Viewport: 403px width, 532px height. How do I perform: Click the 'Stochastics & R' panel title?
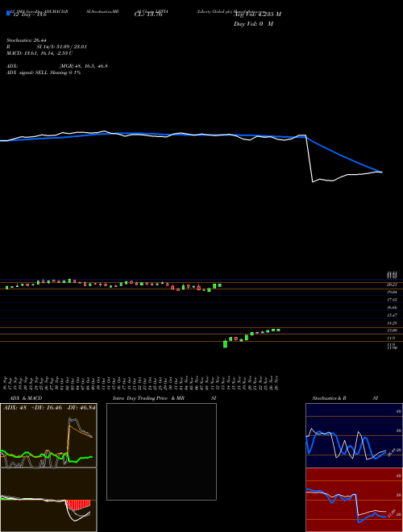click(329, 398)
